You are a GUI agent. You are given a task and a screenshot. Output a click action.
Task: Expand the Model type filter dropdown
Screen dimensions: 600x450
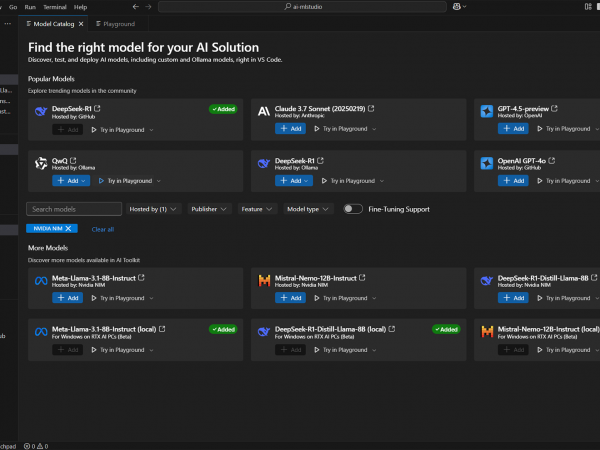[308, 209]
